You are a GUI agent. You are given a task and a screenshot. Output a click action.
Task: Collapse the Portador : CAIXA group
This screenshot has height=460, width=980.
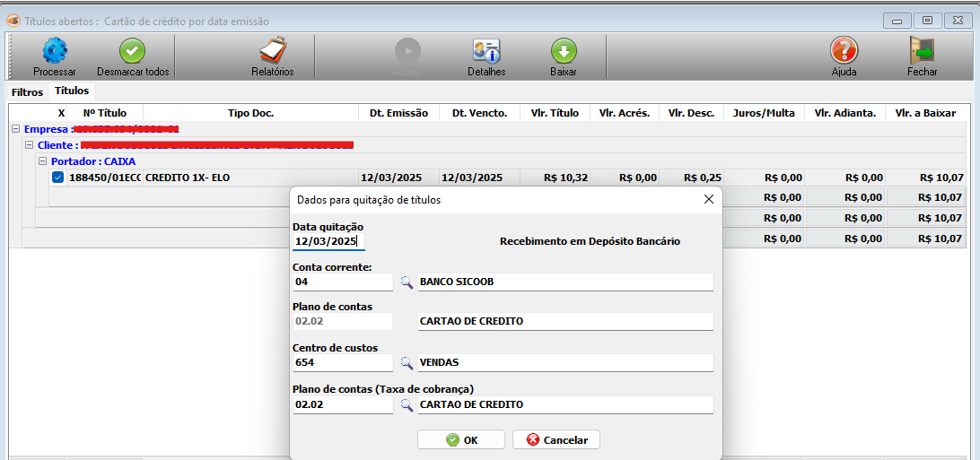tap(42, 161)
